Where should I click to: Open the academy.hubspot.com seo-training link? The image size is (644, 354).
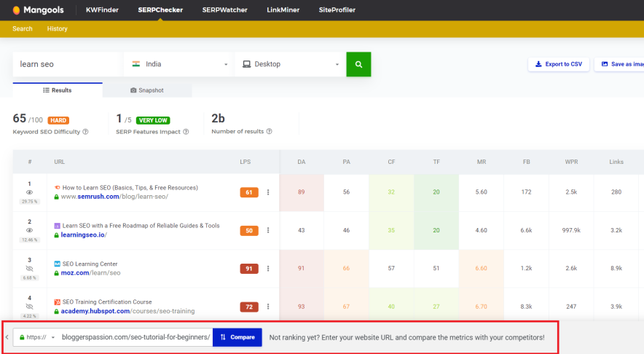[127, 311]
